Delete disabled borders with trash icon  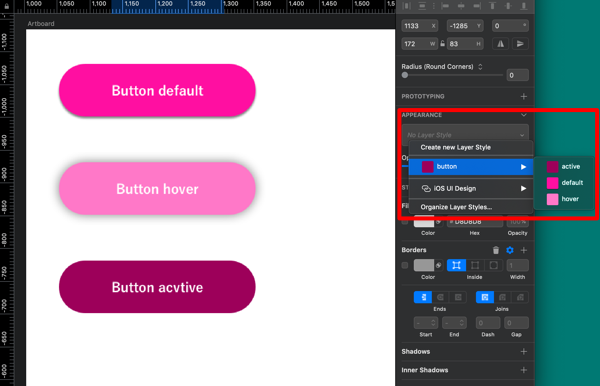coord(496,250)
